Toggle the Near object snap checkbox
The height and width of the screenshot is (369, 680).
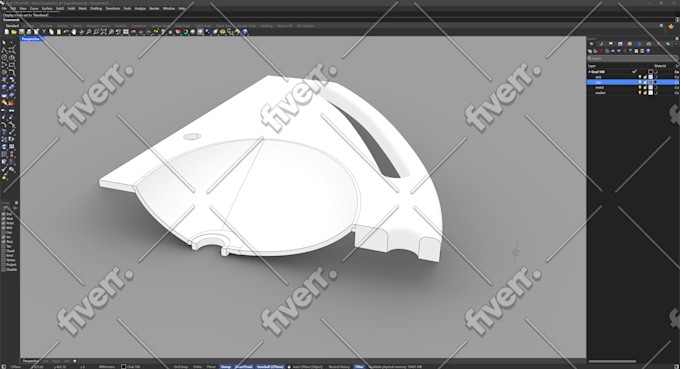click(3, 219)
